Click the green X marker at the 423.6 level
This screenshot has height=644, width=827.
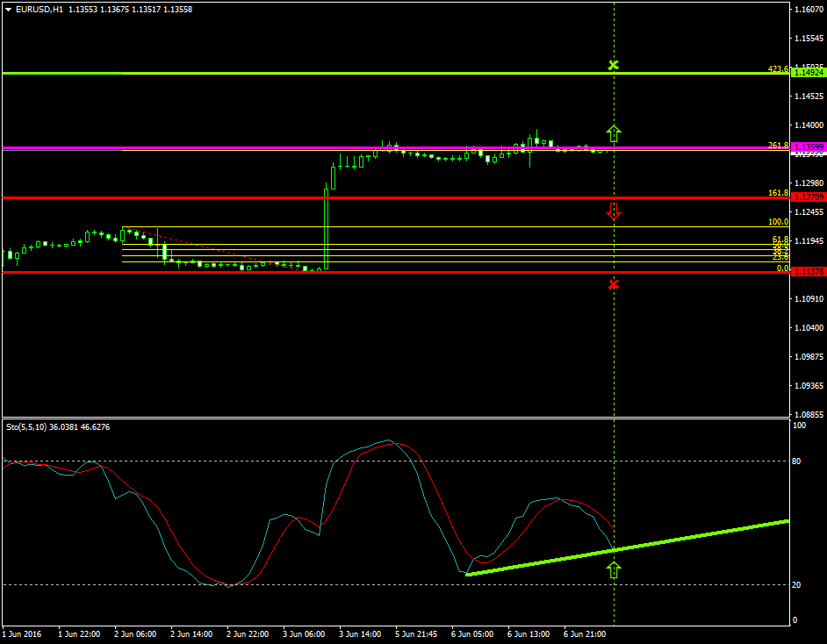pos(614,64)
